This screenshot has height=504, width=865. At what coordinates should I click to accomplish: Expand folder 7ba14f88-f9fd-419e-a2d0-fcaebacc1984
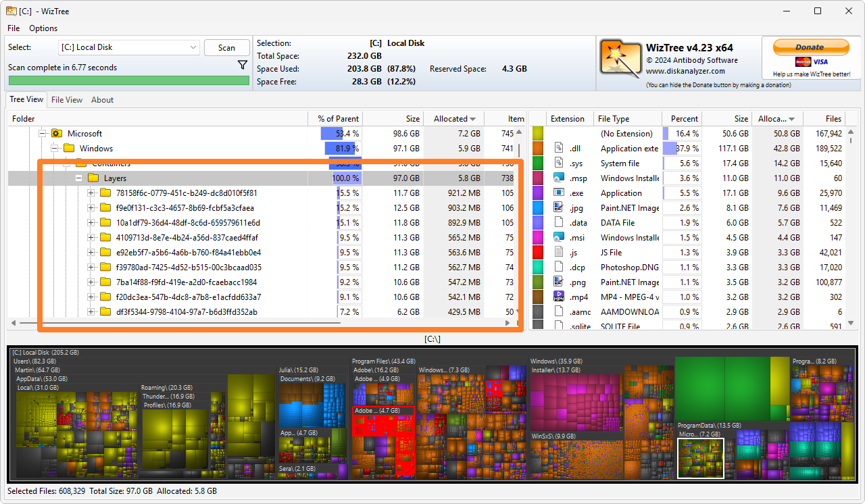pos(91,282)
